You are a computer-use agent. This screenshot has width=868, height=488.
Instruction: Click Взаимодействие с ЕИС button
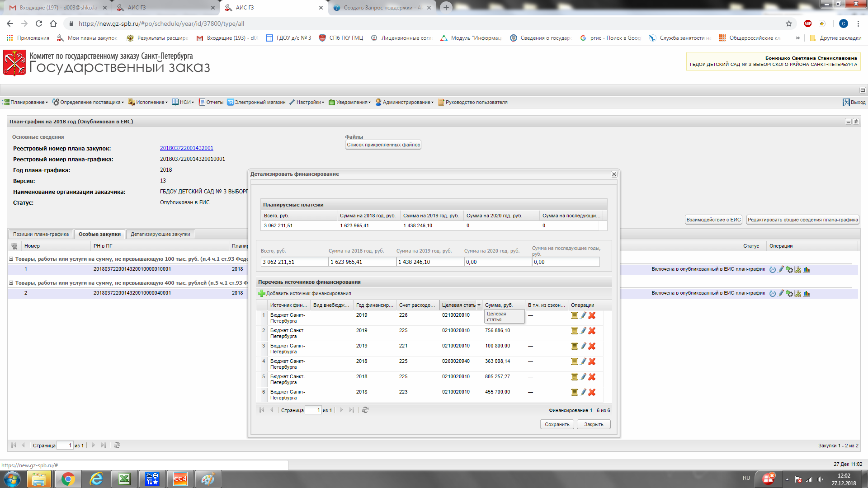713,220
